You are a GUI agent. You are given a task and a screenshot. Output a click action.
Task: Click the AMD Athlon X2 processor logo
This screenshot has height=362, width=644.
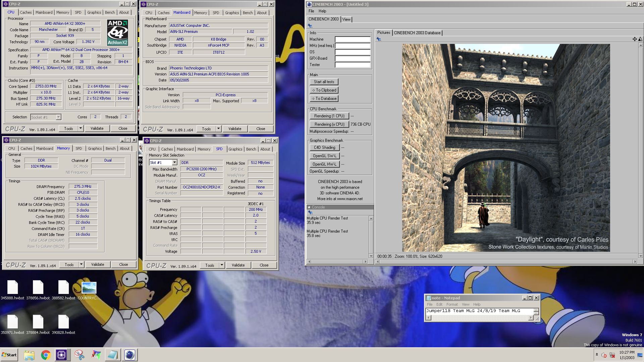pos(117,33)
